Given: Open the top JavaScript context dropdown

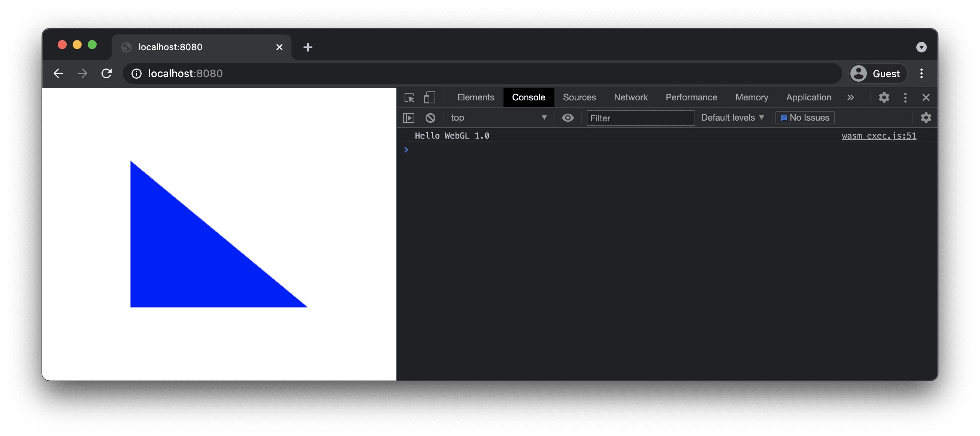Looking at the screenshot, I should [498, 118].
